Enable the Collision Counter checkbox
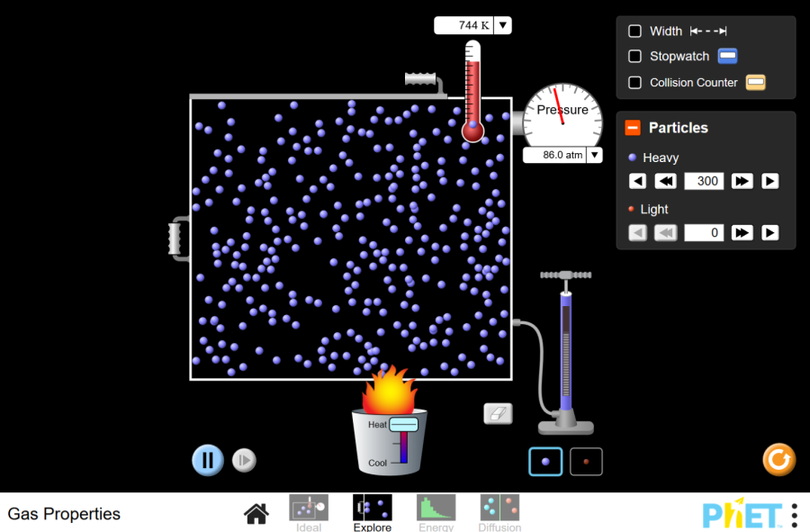This screenshot has height=532, width=810. [x=634, y=83]
